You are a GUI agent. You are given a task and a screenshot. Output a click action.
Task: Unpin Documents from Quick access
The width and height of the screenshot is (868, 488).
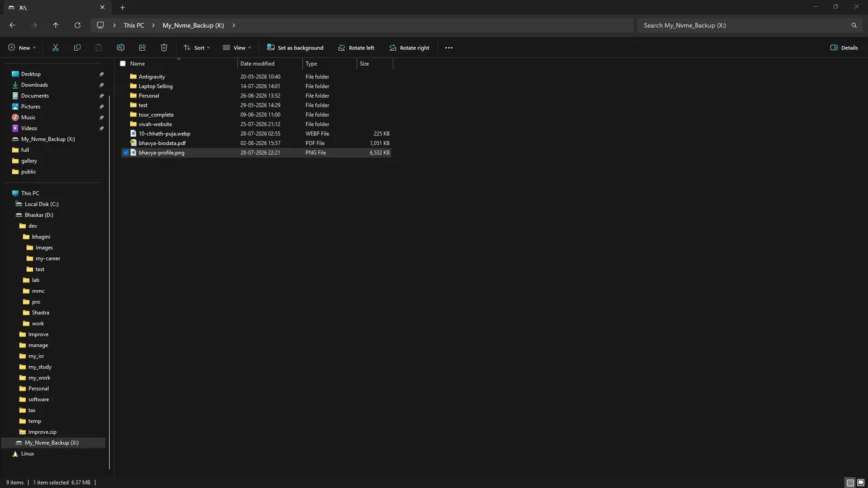[102, 96]
